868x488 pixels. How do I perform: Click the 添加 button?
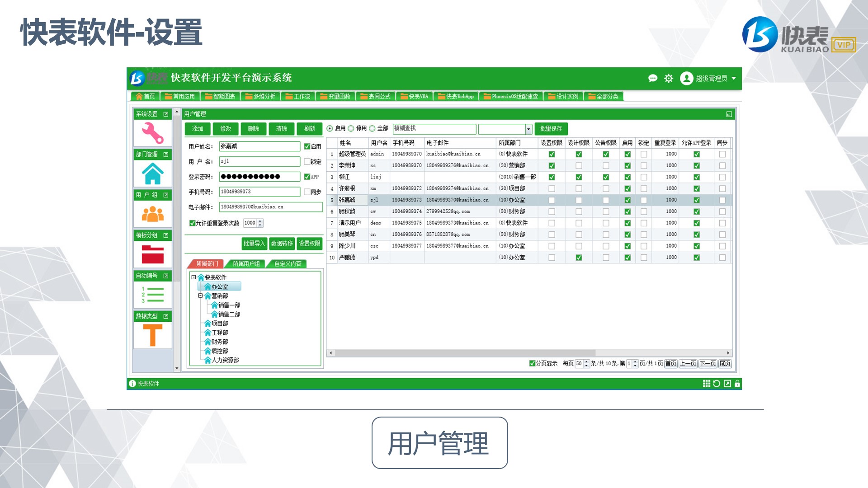[x=198, y=129]
